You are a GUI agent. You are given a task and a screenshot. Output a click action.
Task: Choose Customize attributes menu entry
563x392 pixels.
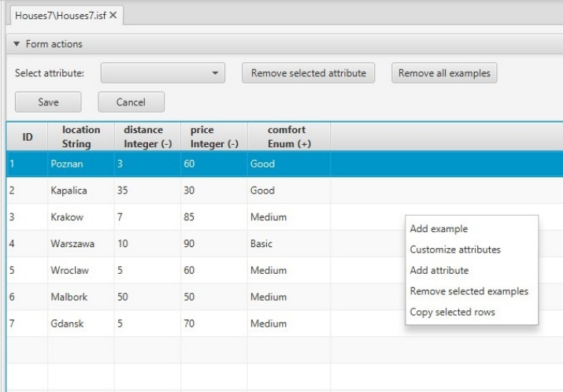[x=455, y=250]
